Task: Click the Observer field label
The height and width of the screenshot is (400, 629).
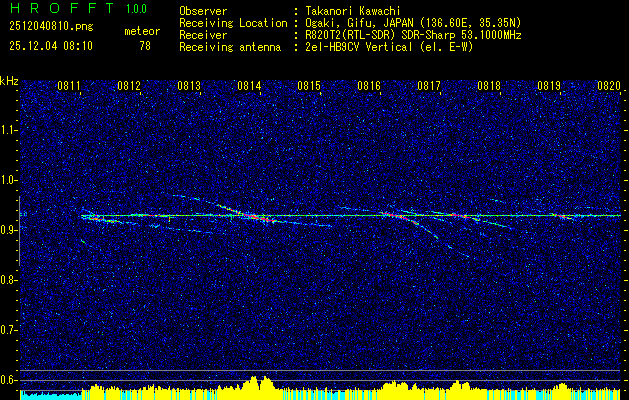Action: click(203, 11)
